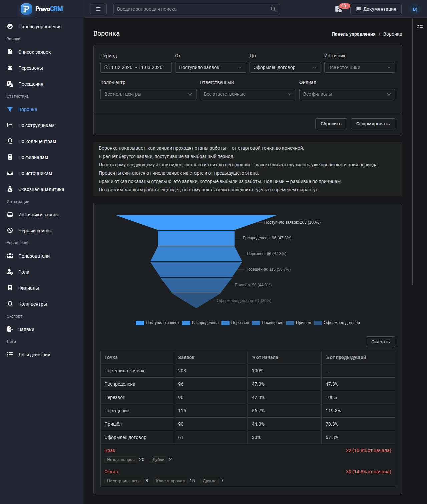Toggle Оформлен договор legend series
The height and width of the screenshot is (504, 427).
[337, 323]
